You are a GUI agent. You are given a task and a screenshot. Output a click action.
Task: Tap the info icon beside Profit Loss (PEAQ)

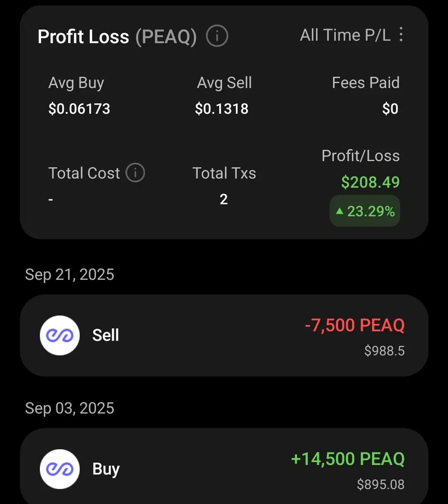click(217, 36)
